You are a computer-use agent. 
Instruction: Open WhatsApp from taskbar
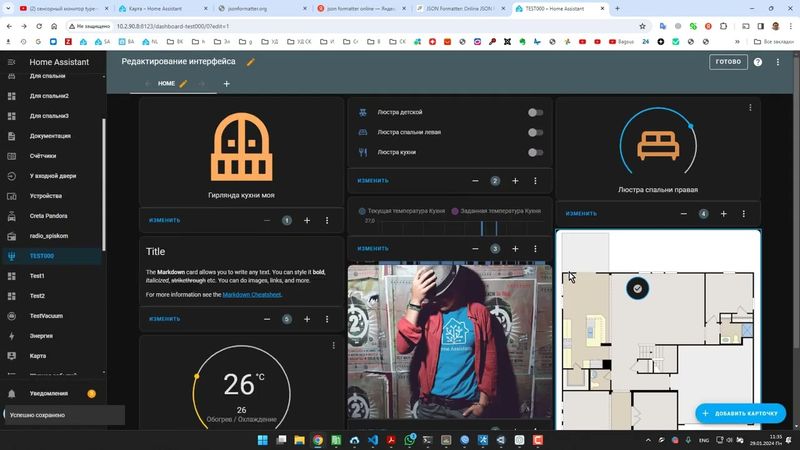pos(409,440)
